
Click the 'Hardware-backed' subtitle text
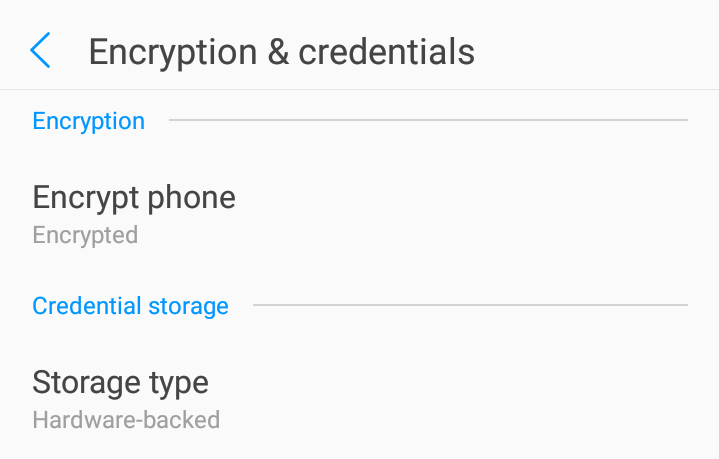coord(126,419)
